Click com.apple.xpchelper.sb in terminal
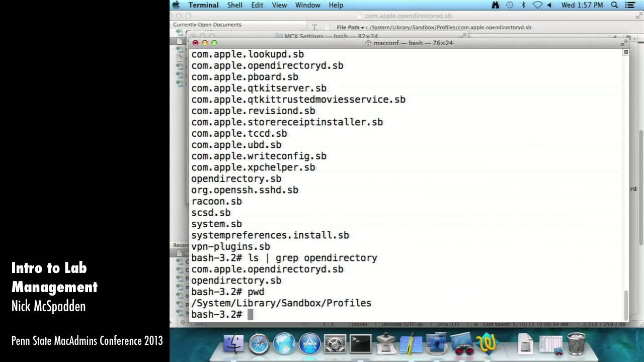The height and width of the screenshot is (362, 644). [x=253, y=167]
